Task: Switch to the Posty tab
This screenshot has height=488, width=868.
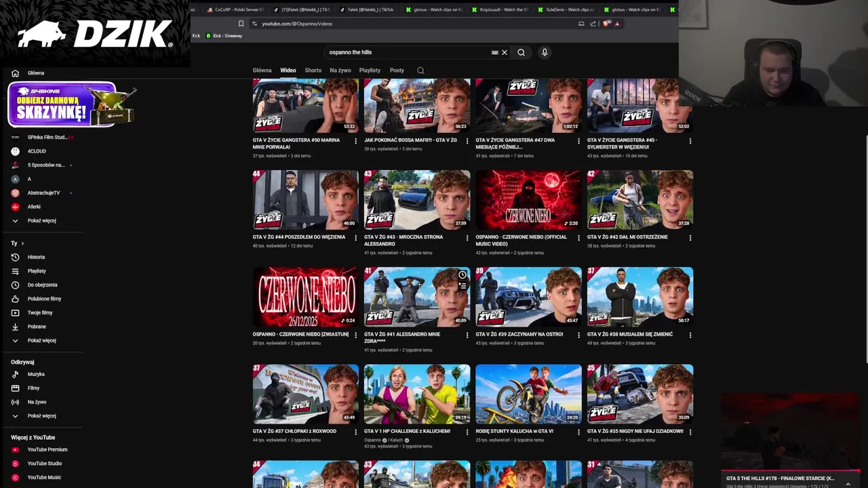Action: [397, 70]
